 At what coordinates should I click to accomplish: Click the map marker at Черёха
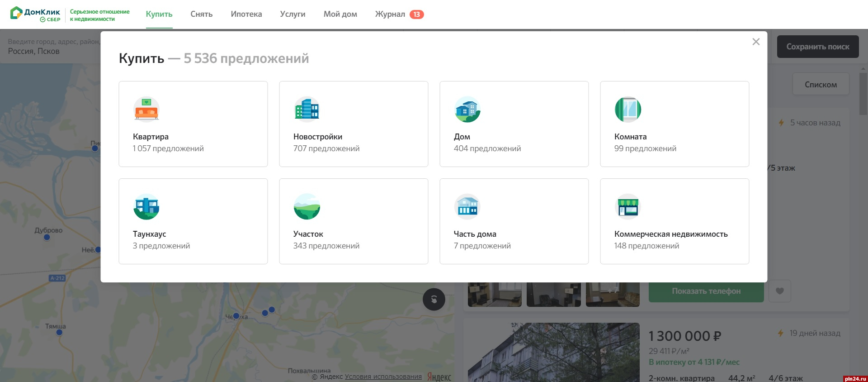pos(236,316)
